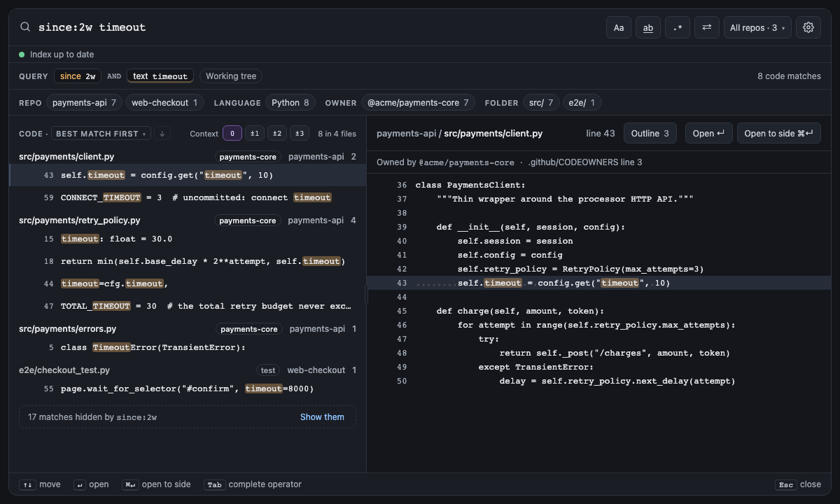Filter by e2e/ folder chip
Viewport: 840px width, 504px height.
(582, 103)
